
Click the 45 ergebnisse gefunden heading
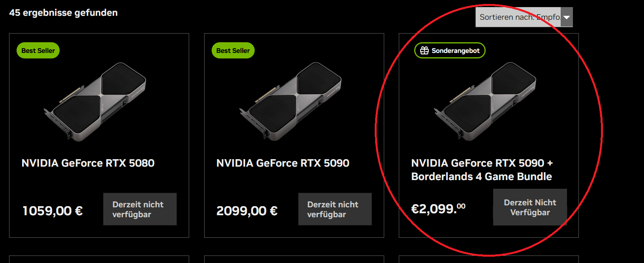point(63,13)
